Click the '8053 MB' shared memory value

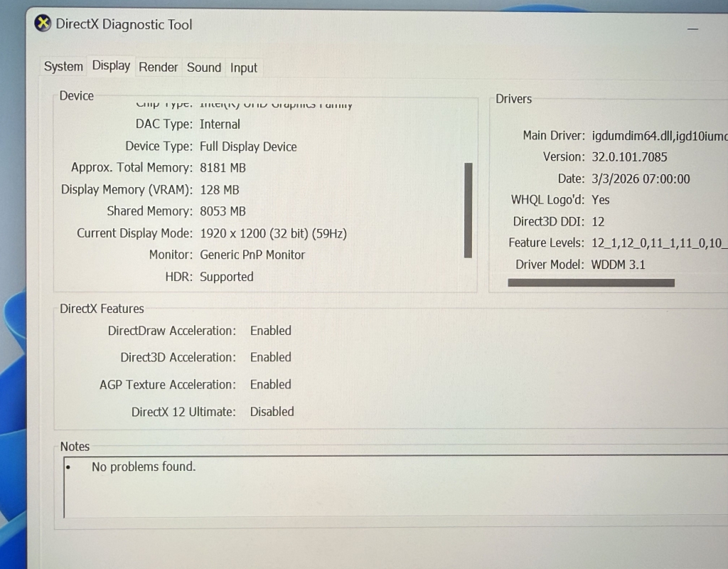click(223, 211)
